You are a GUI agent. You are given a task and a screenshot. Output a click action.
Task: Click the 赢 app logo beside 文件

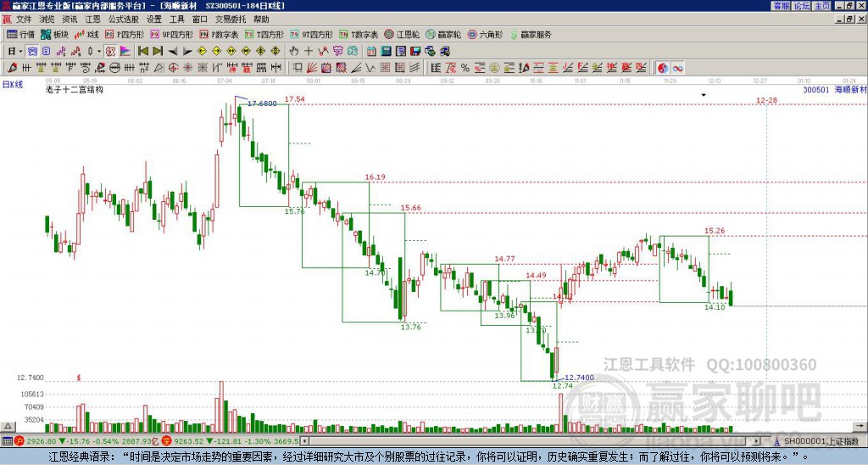(x=7, y=20)
